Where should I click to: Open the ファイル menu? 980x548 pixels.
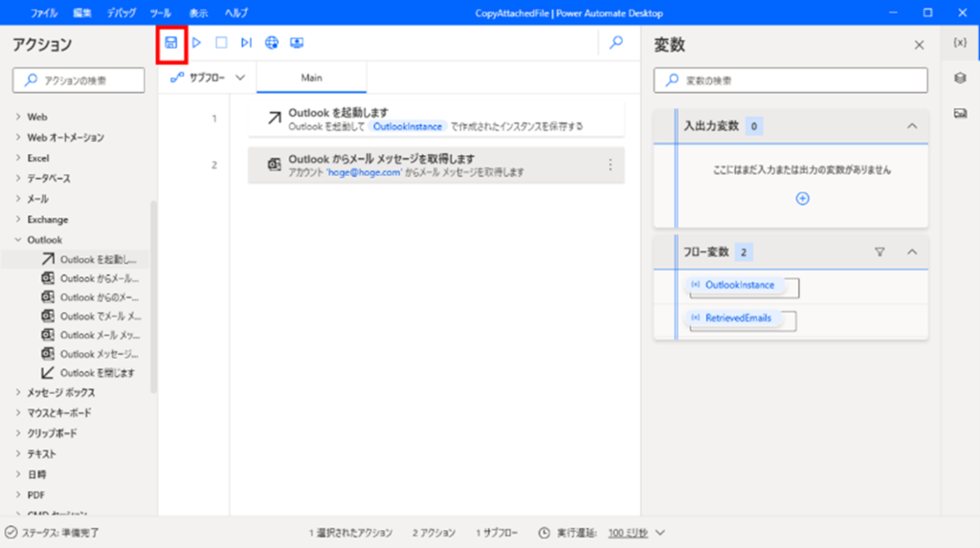click(x=44, y=13)
